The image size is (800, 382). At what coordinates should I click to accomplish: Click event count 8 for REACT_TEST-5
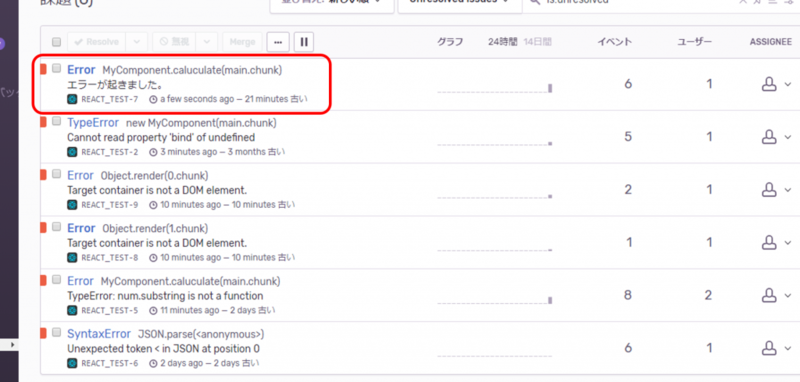628,295
